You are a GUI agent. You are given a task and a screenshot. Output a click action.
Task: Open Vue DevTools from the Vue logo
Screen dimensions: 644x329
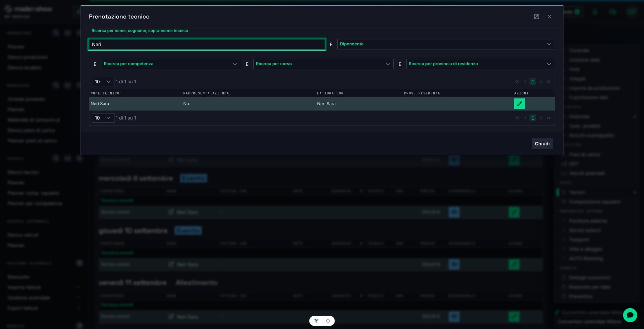[316, 321]
